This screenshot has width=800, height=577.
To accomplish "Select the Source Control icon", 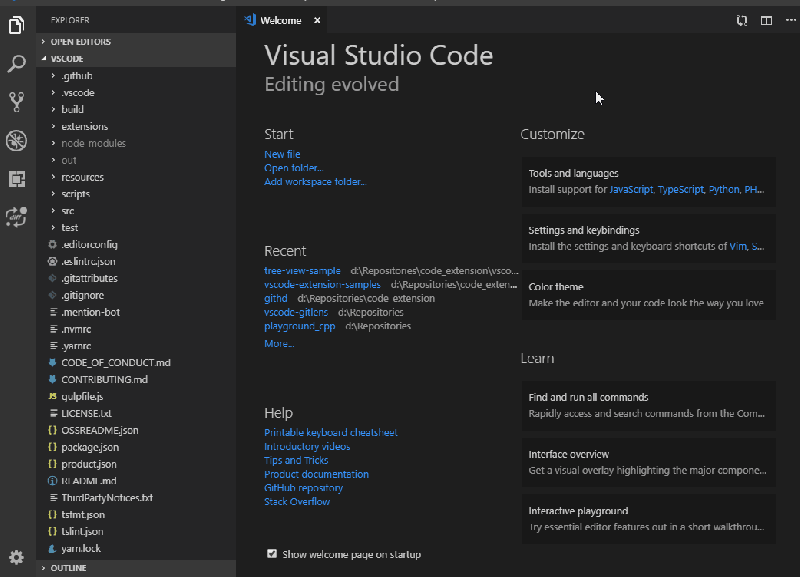I will point(15,101).
